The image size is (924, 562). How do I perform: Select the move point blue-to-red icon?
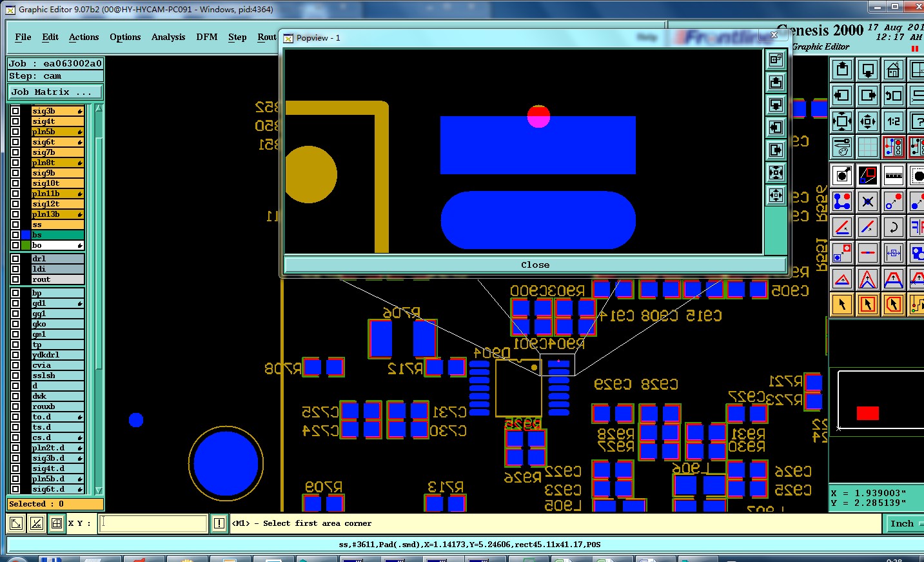tap(894, 201)
